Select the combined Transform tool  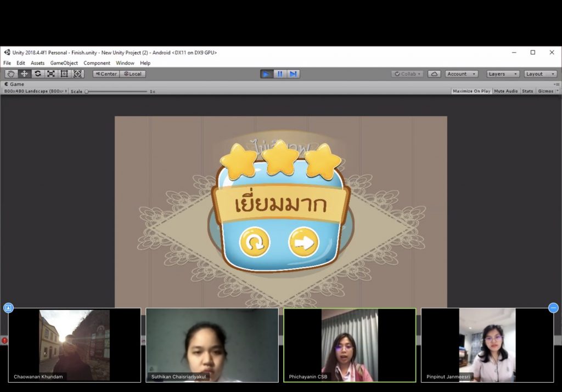pos(77,74)
